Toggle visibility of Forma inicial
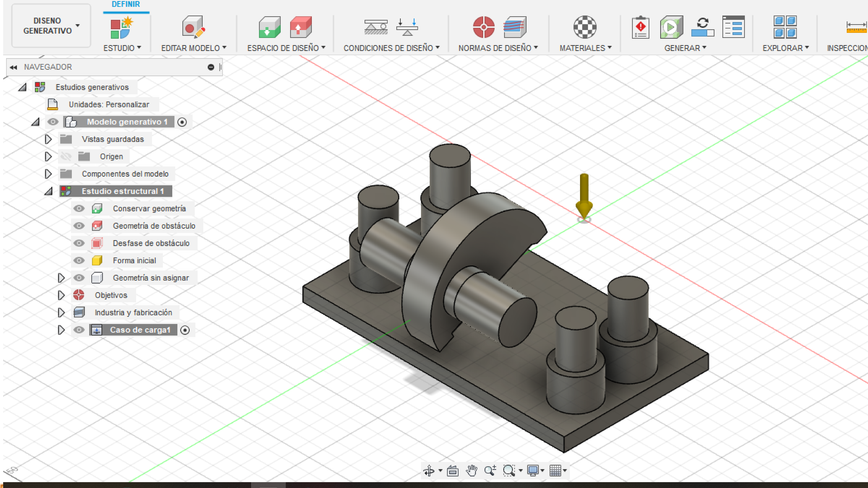This screenshot has width=868, height=488. [x=79, y=260]
